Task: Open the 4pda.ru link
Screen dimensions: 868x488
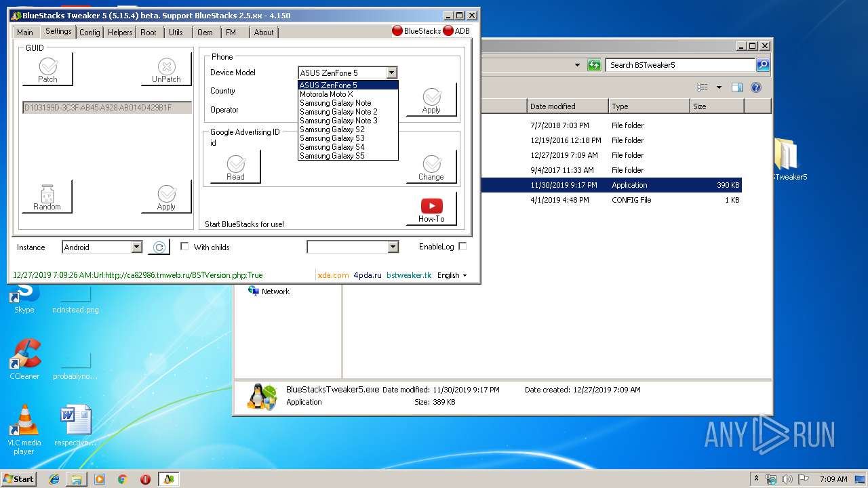Action: pyautogui.click(x=368, y=275)
